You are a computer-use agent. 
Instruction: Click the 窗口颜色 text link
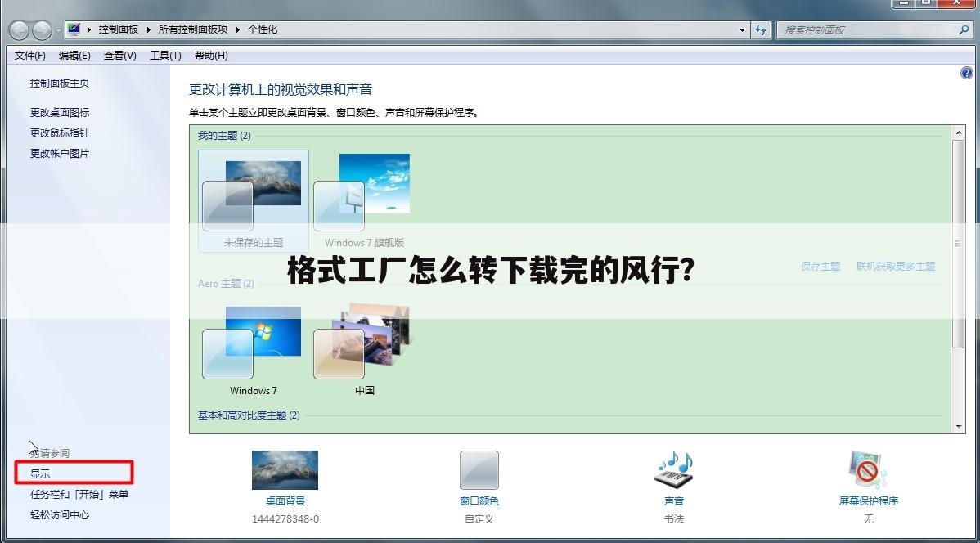coord(479,500)
